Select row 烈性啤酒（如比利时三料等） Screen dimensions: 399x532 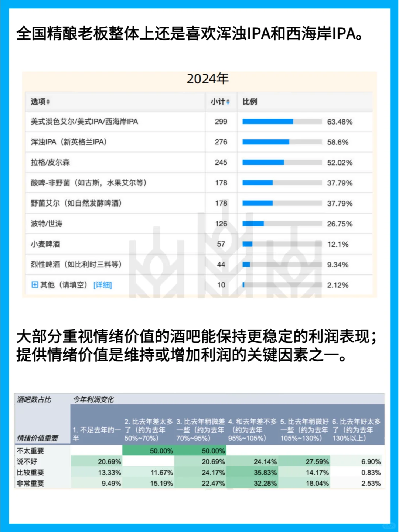[x=199, y=264]
